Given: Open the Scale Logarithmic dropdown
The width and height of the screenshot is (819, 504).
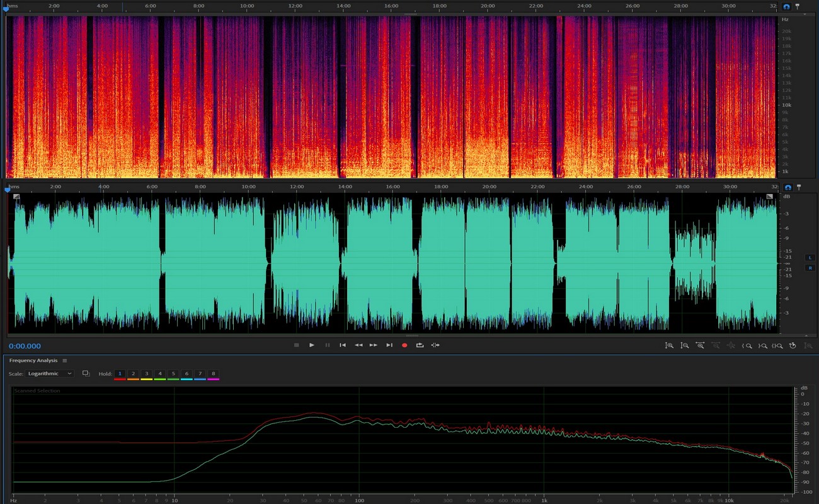Looking at the screenshot, I should tap(50, 374).
